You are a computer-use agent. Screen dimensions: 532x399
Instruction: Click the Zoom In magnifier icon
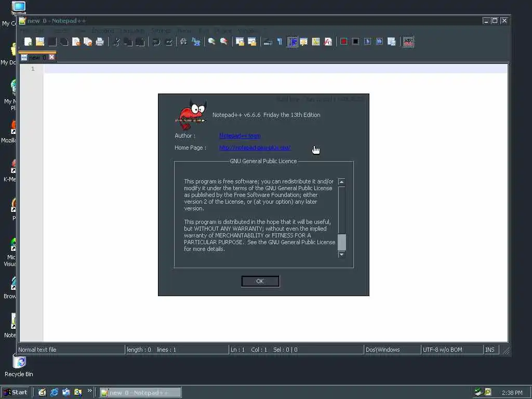pos(212,42)
